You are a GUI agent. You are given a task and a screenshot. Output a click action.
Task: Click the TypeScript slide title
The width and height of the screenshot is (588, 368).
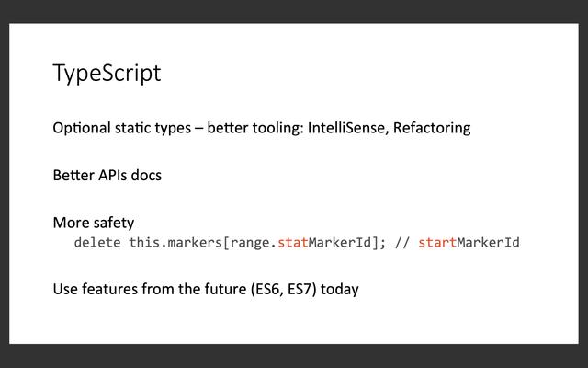point(107,74)
